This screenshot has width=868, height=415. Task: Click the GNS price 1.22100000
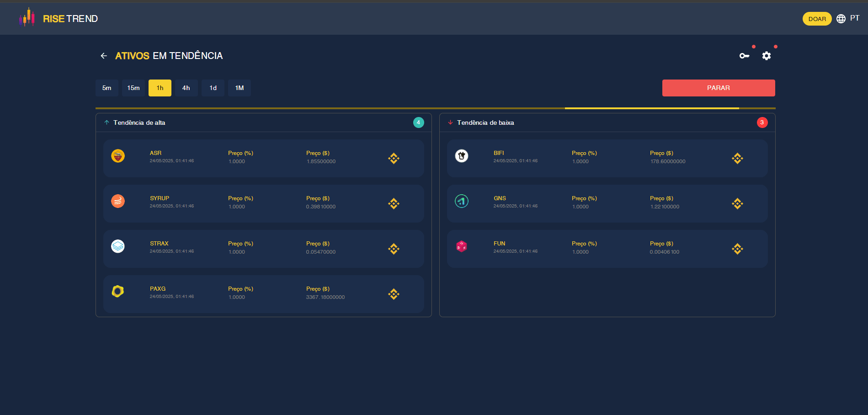pos(665,207)
